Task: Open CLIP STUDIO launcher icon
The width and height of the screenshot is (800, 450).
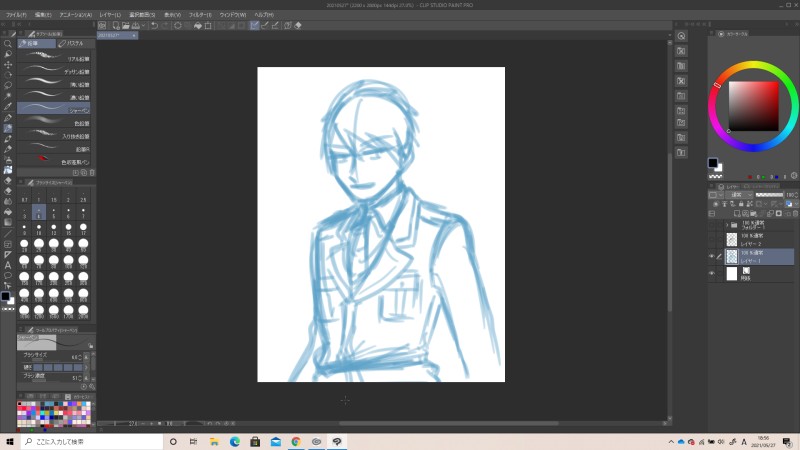Action: click(102, 26)
